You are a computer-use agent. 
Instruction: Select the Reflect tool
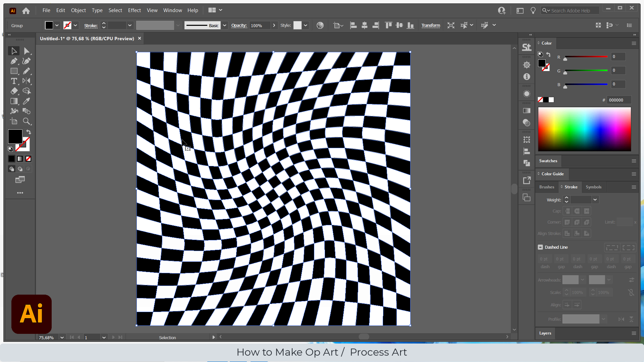[26, 81]
